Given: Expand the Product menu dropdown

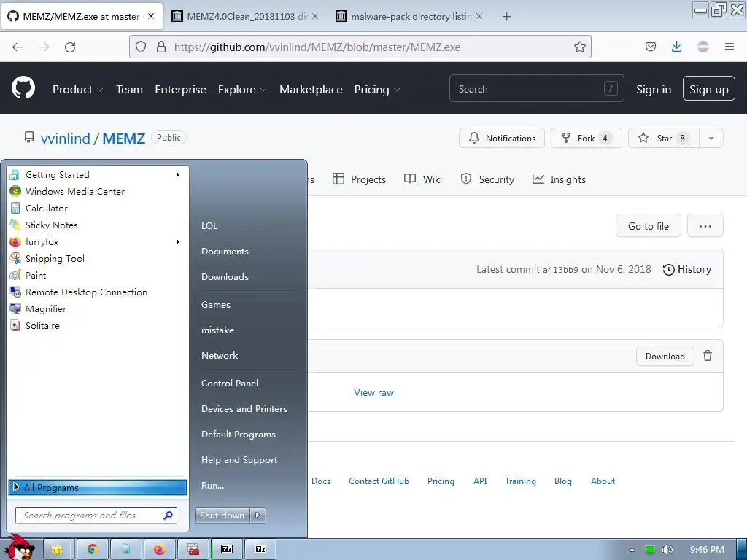Looking at the screenshot, I should tap(77, 90).
